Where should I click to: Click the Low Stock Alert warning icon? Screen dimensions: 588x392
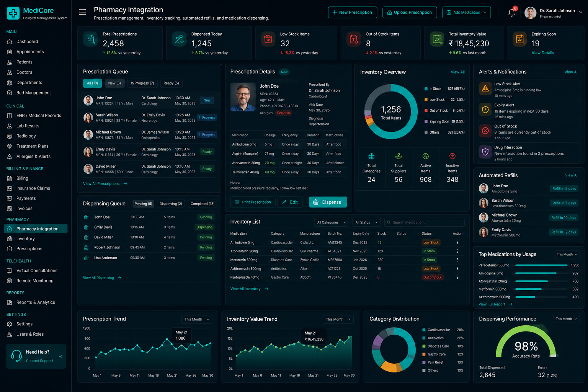tap(485, 88)
